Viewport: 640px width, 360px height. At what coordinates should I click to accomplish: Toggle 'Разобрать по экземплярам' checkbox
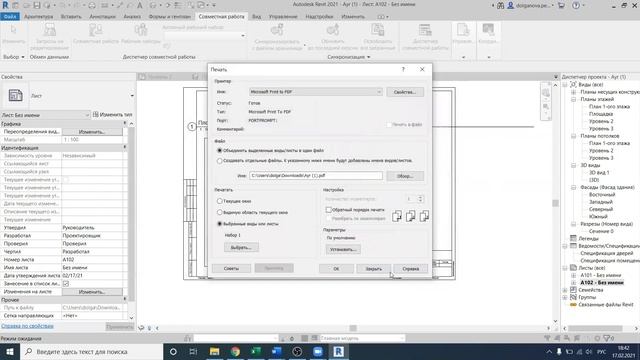pos(329,219)
